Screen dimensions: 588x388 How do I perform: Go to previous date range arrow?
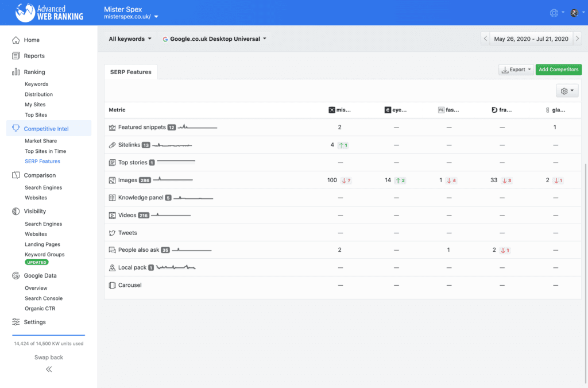pos(485,39)
